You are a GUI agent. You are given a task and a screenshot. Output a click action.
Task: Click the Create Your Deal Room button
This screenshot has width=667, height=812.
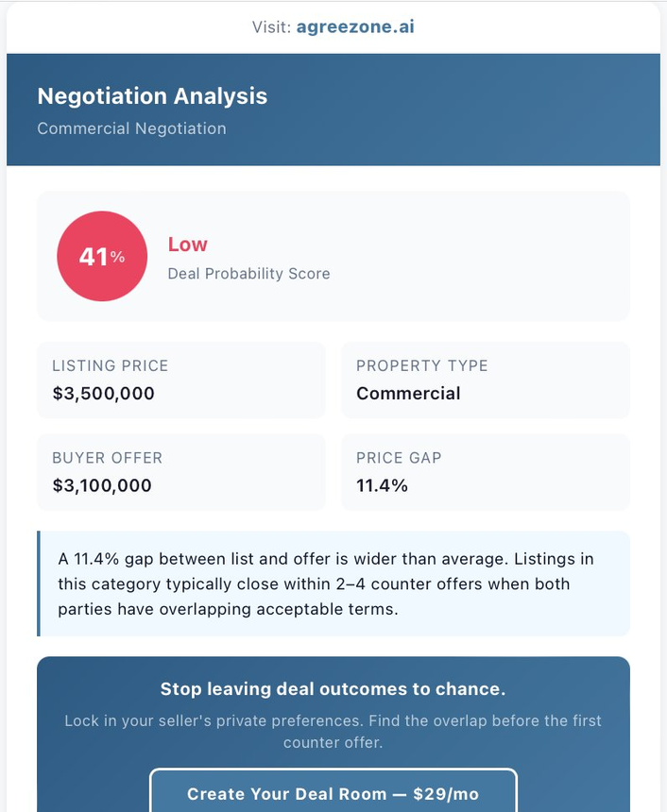tap(333, 794)
